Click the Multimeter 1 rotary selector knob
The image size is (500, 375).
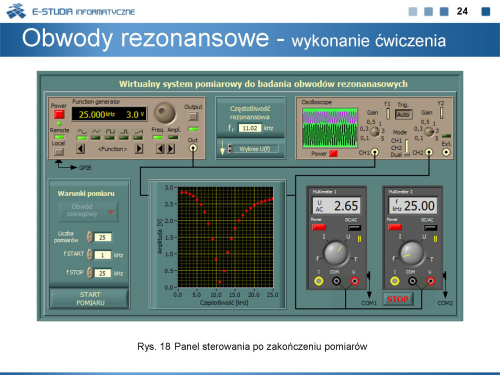336,253
